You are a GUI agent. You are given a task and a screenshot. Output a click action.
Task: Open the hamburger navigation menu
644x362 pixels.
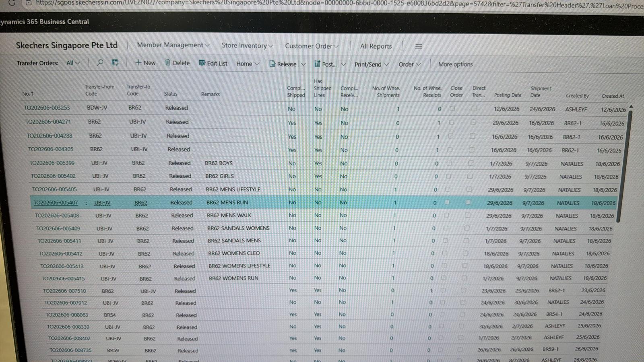click(x=419, y=46)
